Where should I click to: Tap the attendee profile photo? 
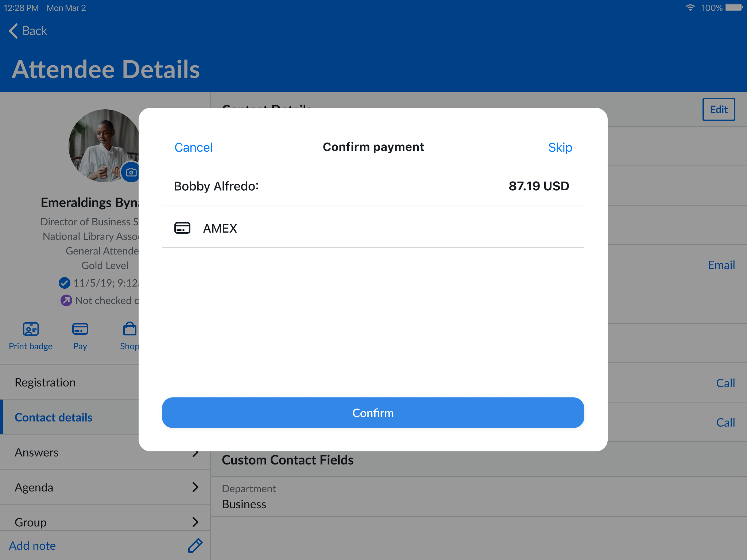click(x=104, y=146)
